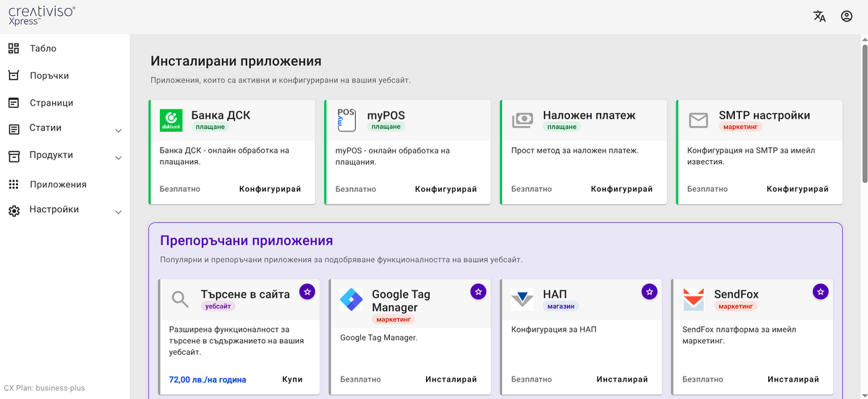Click the Google Tag Manager logo
This screenshot has height=399, width=868.
(352, 299)
